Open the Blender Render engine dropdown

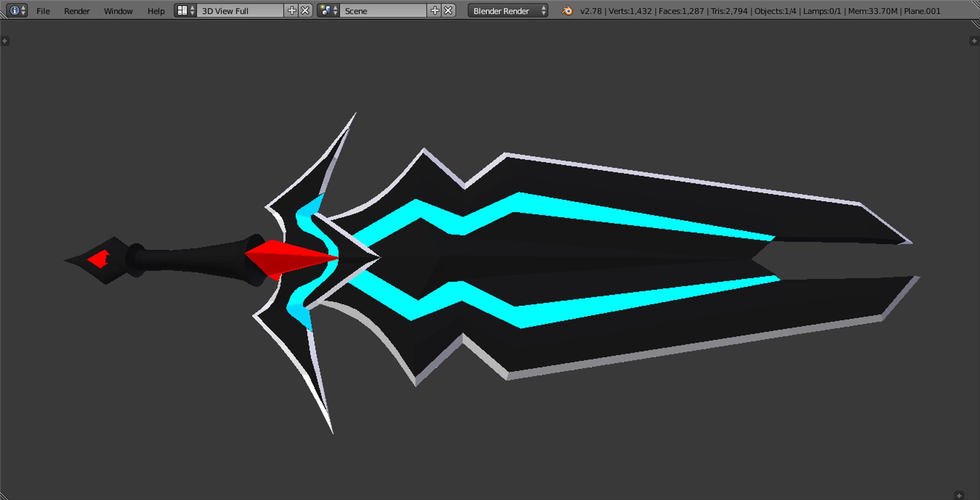click(x=508, y=11)
